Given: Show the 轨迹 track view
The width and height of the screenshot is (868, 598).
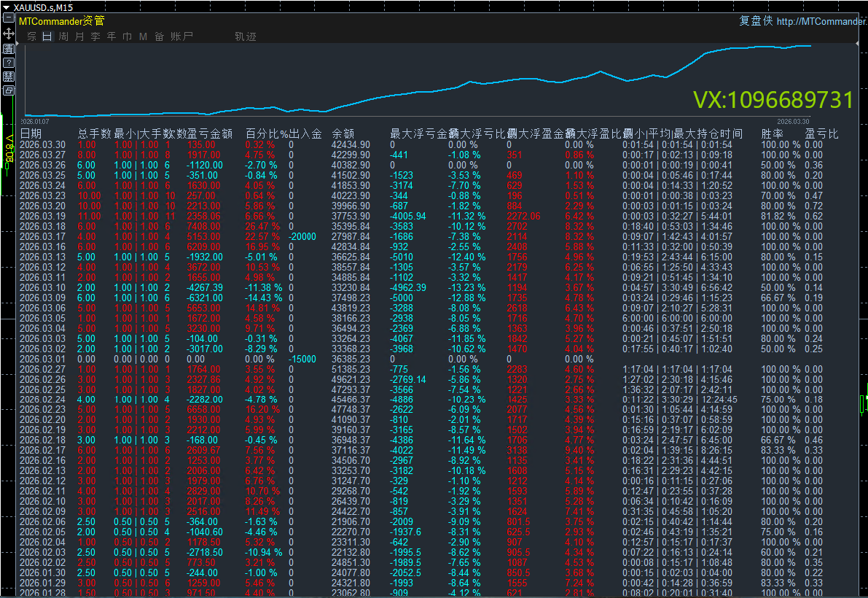Looking at the screenshot, I should (x=245, y=36).
